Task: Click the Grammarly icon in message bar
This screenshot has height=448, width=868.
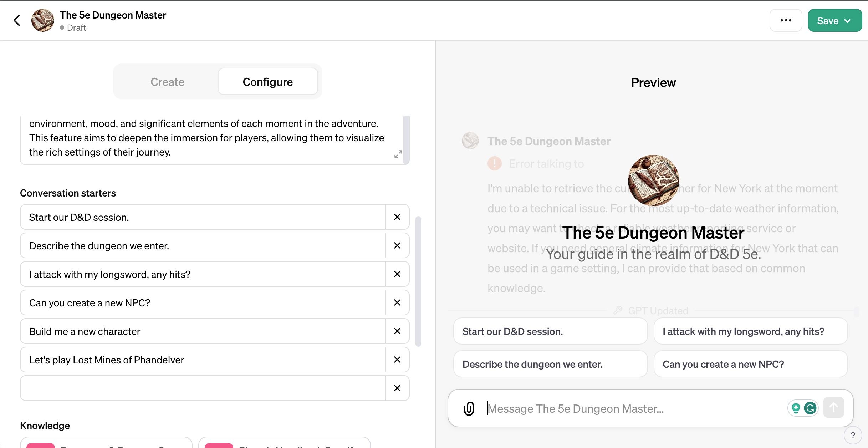Action: point(810,408)
